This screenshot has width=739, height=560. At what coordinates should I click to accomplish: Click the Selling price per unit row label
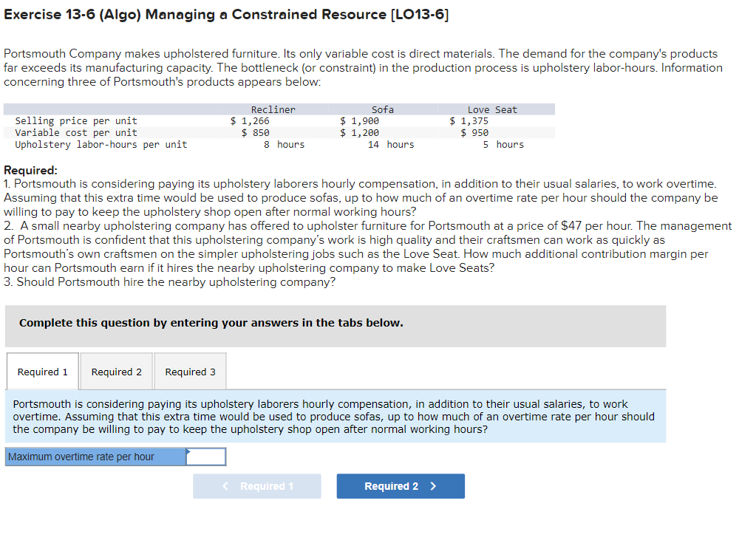tap(75, 120)
